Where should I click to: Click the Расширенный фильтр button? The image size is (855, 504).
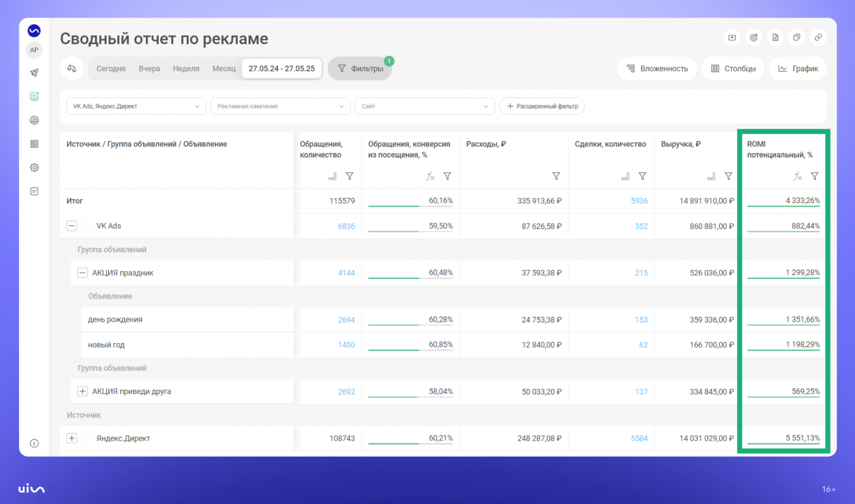coord(542,106)
